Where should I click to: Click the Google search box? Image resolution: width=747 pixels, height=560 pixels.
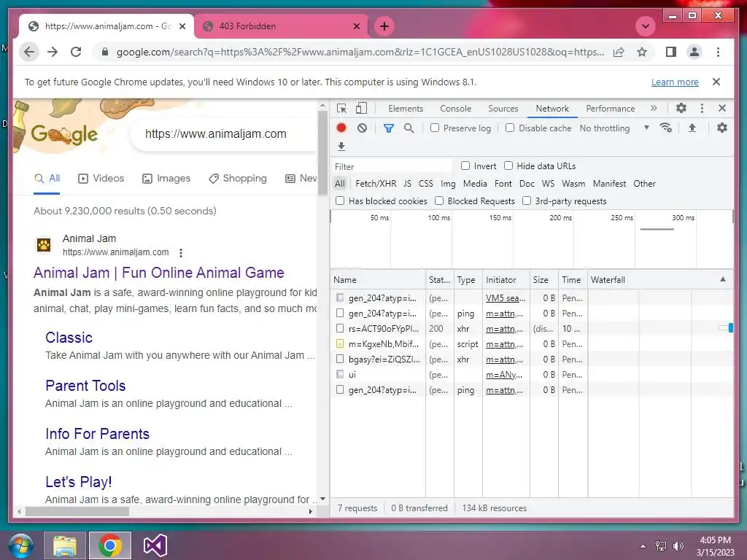tap(224, 134)
